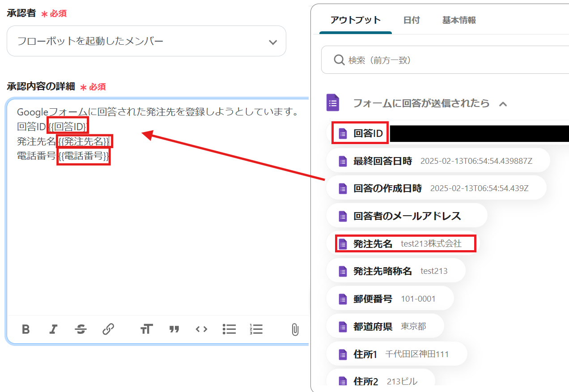Apply italic formatting in editor toolbar
Image resolution: width=569 pixels, height=392 pixels.
[x=53, y=329]
